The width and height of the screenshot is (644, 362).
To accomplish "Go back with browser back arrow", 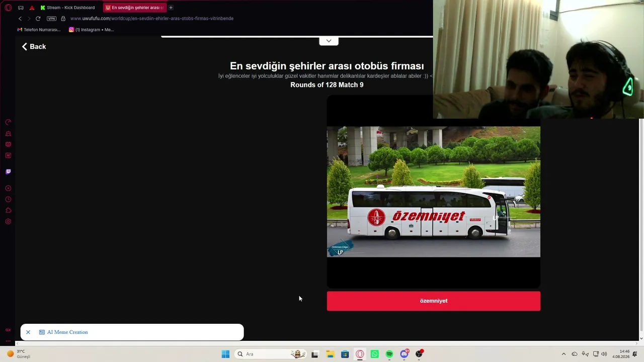I will click(x=20, y=19).
